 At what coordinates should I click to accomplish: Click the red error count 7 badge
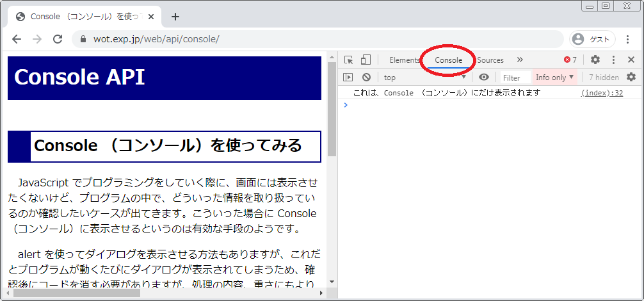[570, 60]
